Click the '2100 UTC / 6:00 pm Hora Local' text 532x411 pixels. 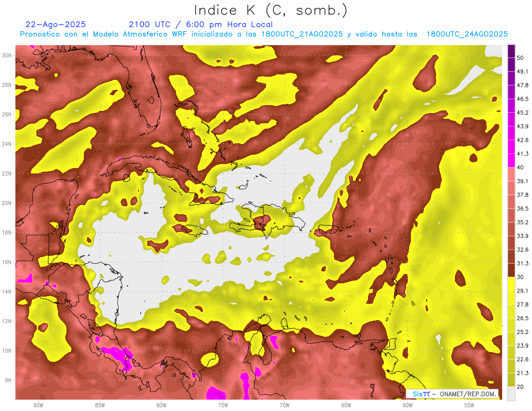coord(201,24)
